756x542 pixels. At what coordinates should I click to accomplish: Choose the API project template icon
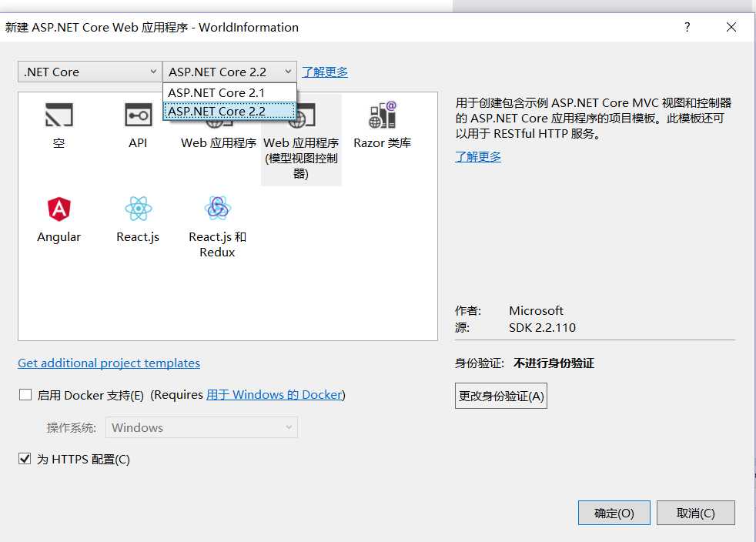coord(138,115)
